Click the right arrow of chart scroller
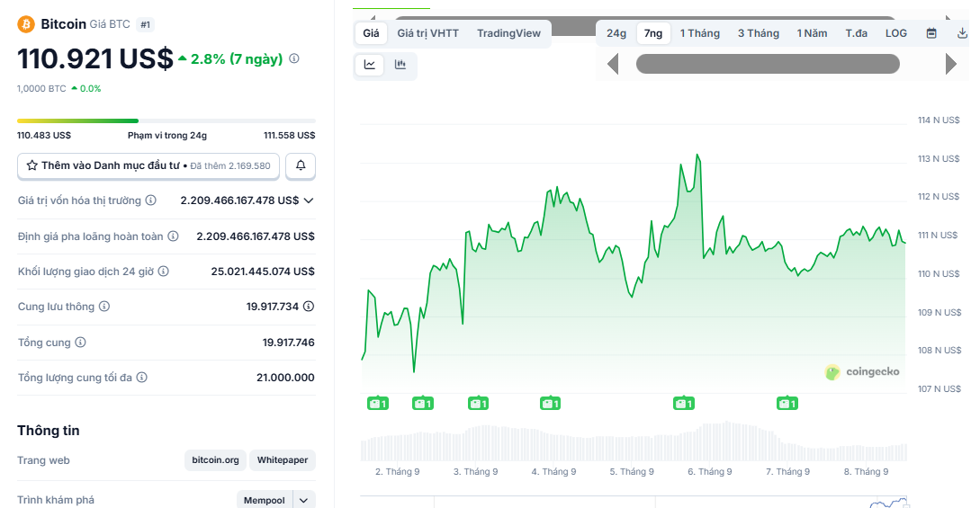Screen dimensions: 980x508 950,64
